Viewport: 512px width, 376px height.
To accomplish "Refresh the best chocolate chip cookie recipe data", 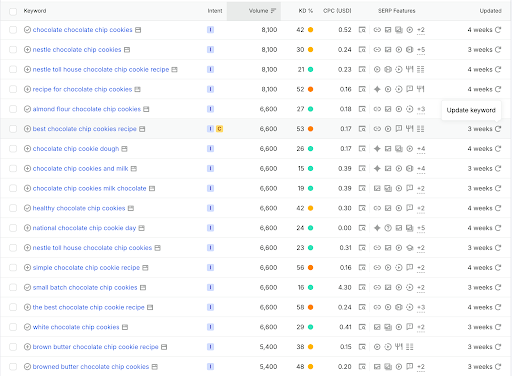I will point(498,307).
